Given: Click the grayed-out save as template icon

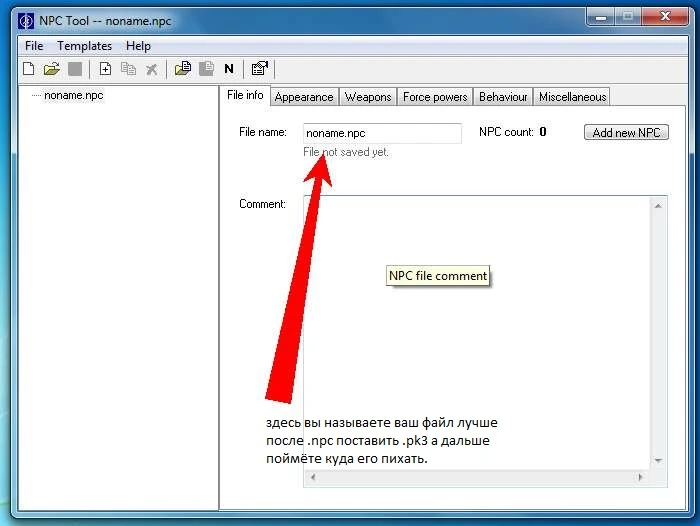Looking at the screenshot, I should click(x=206, y=68).
